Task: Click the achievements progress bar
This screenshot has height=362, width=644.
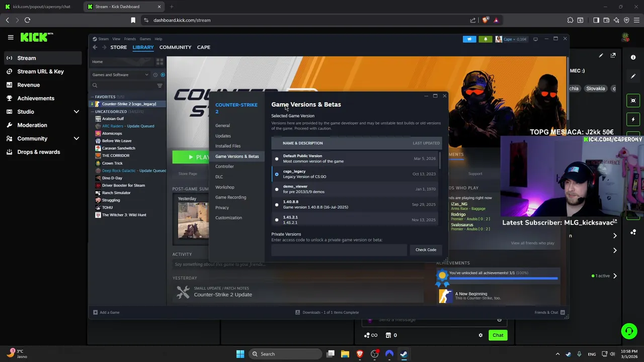Action: [503, 278]
